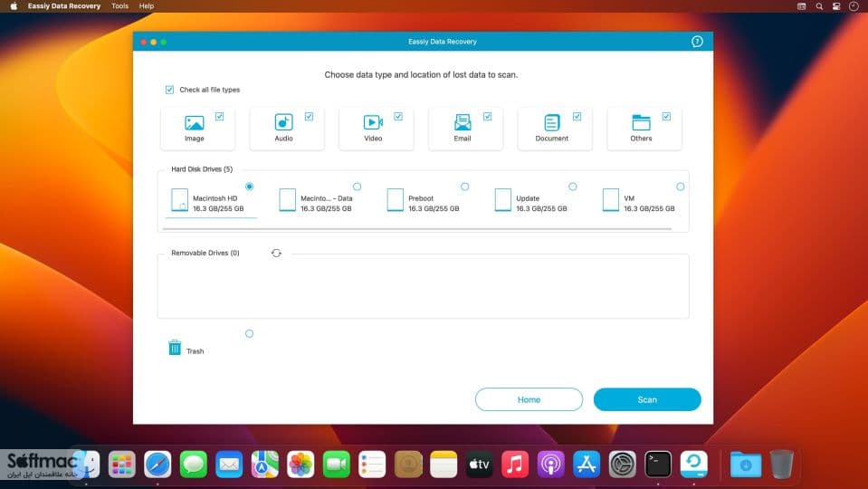Uncheck the Video type checkbox
Image resolution: width=868 pixels, height=489 pixels.
pos(398,116)
